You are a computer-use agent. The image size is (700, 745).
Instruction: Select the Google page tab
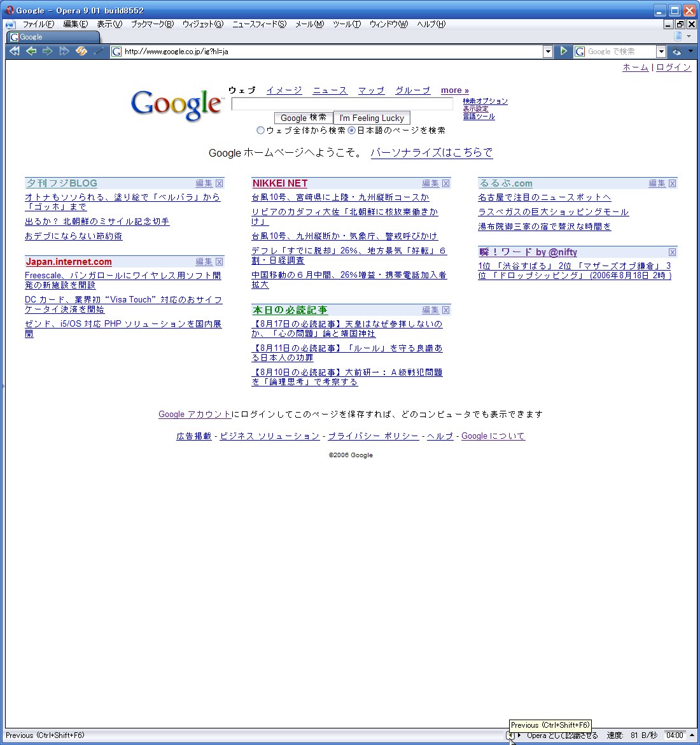(x=53, y=37)
